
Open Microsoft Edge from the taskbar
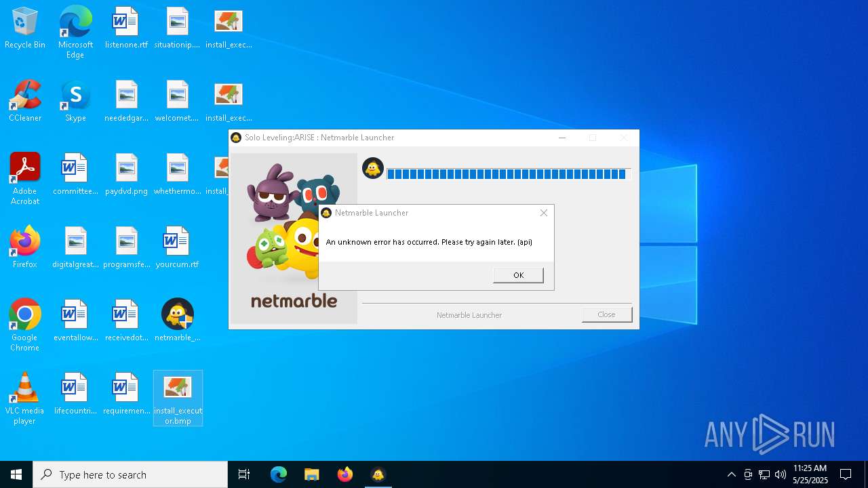coord(279,474)
